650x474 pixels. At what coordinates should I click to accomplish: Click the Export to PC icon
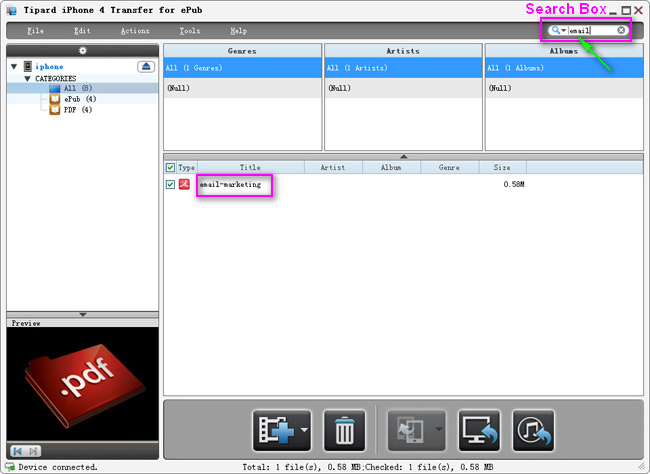point(479,430)
